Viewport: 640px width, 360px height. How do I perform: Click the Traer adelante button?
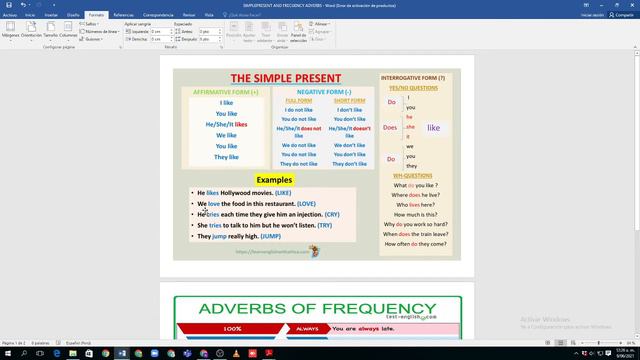265,32
